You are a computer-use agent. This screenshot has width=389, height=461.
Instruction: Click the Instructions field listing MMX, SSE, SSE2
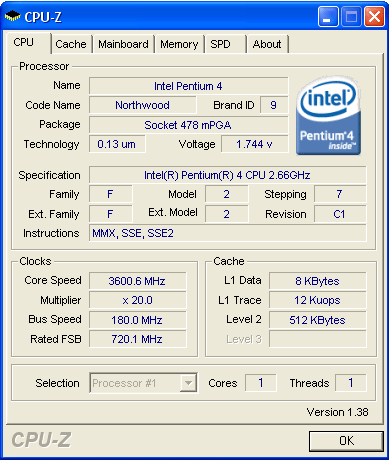227,233
